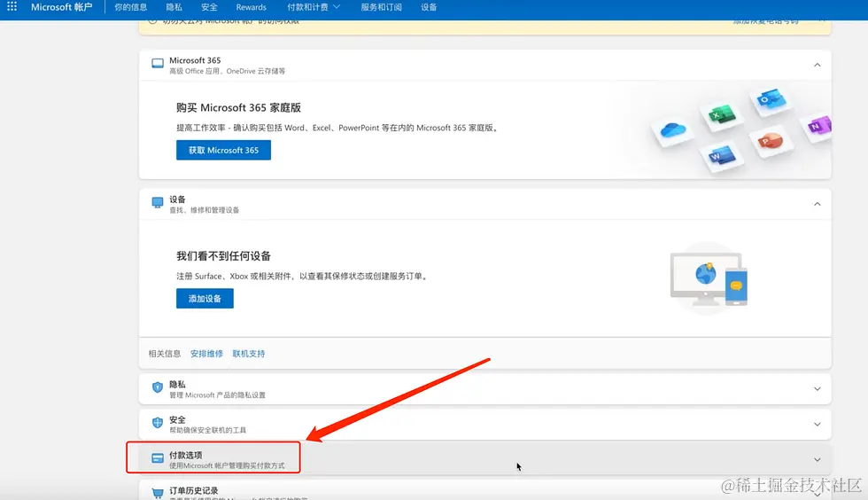
Task: Click the PowerPoint app icon
Action: coord(771,140)
